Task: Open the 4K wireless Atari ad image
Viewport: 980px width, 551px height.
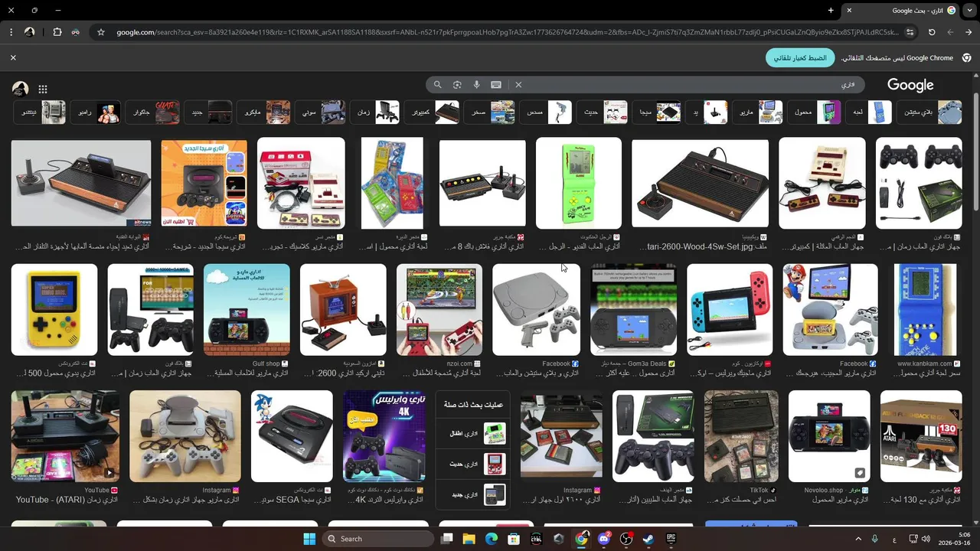Action: click(384, 436)
